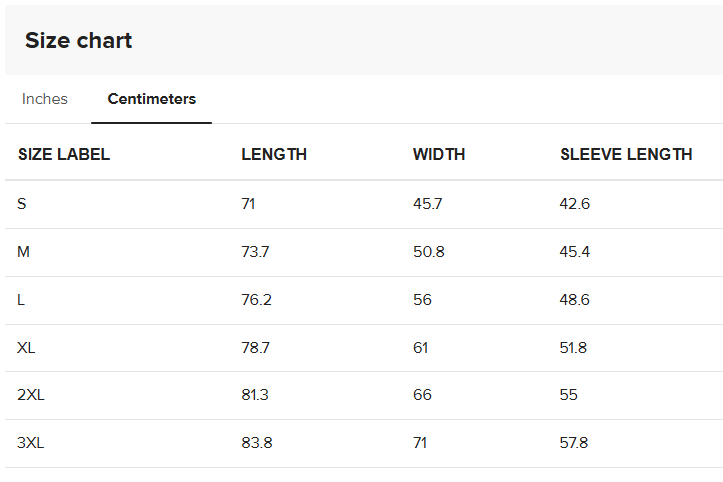Image resolution: width=723 pixels, height=482 pixels.
Task: Click the 45.7 width value
Action: point(427,204)
